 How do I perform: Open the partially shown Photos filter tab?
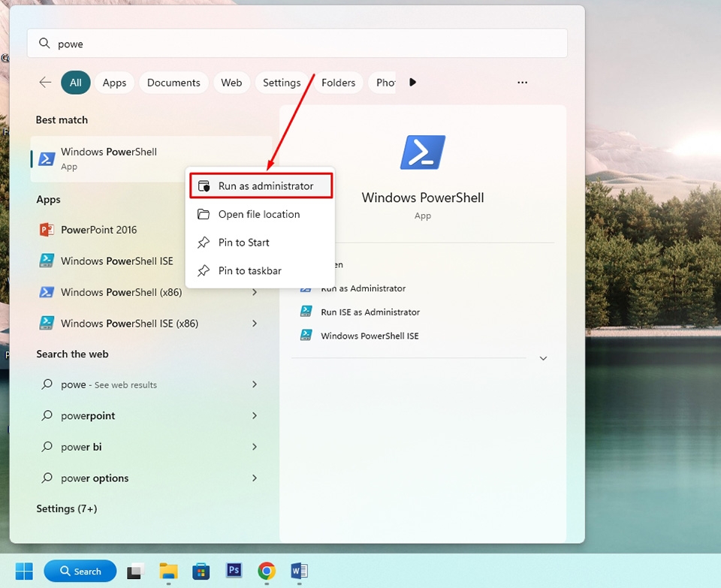coord(382,83)
